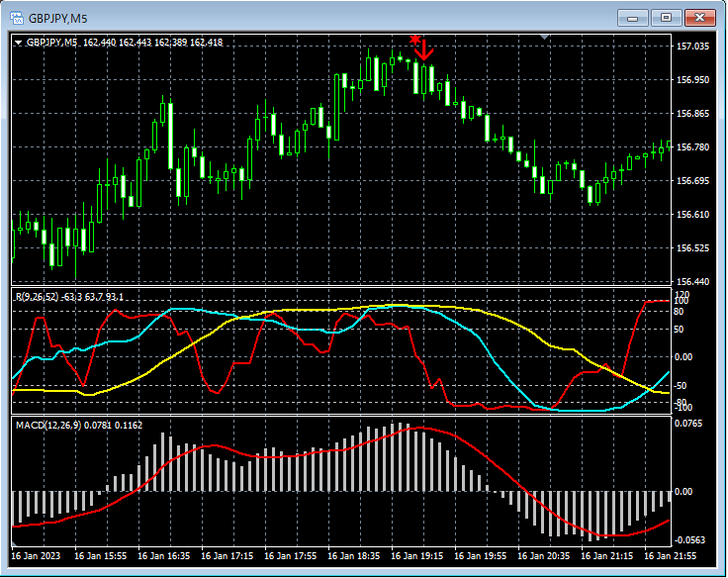Maximize the GBPJPY,M5 chart window
Screen dimensions: 728x578
tap(667, 17)
